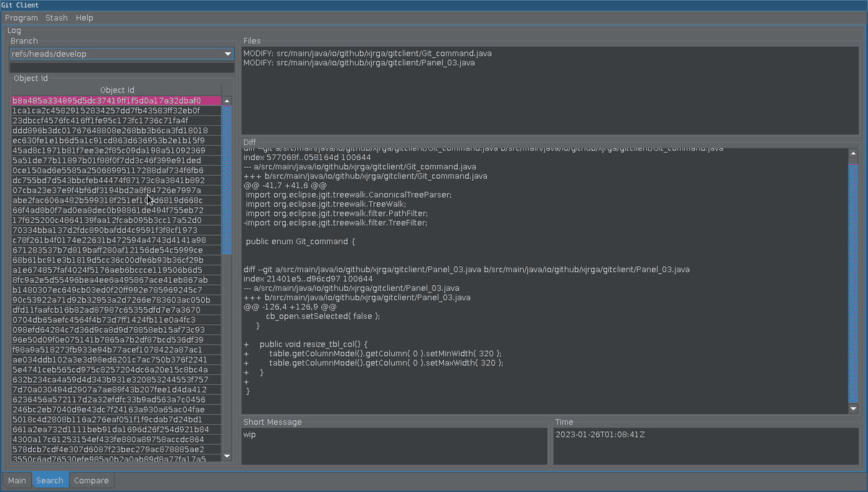
Task: Click the 'wip' short message text
Action: click(250, 435)
